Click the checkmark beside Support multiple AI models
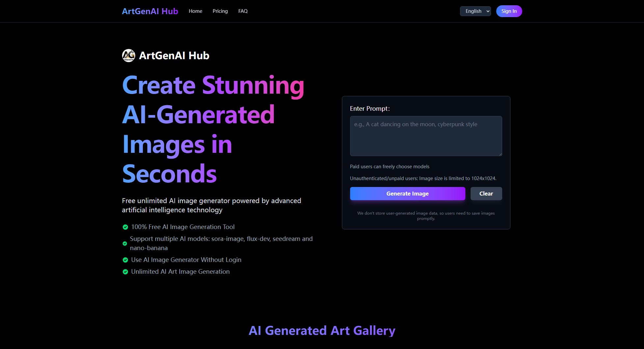This screenshot has height=349, width=644. [x=125, y=244]
